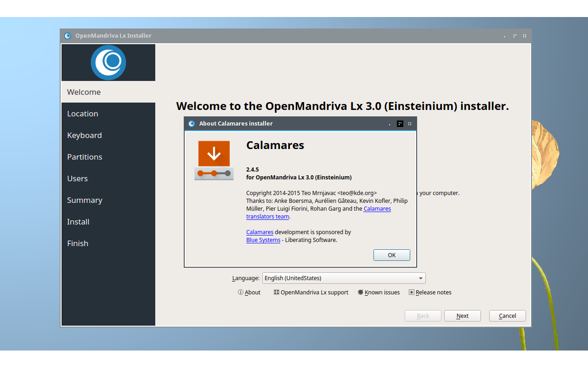The width and height of the screenshot is (588, 368).
Task: Click the OpenMandriva logo in the sidebar
Action: 108,63
